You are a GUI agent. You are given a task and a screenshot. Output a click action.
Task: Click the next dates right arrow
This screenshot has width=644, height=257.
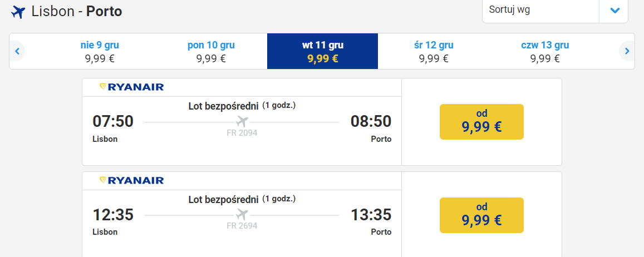coord(627,51)
